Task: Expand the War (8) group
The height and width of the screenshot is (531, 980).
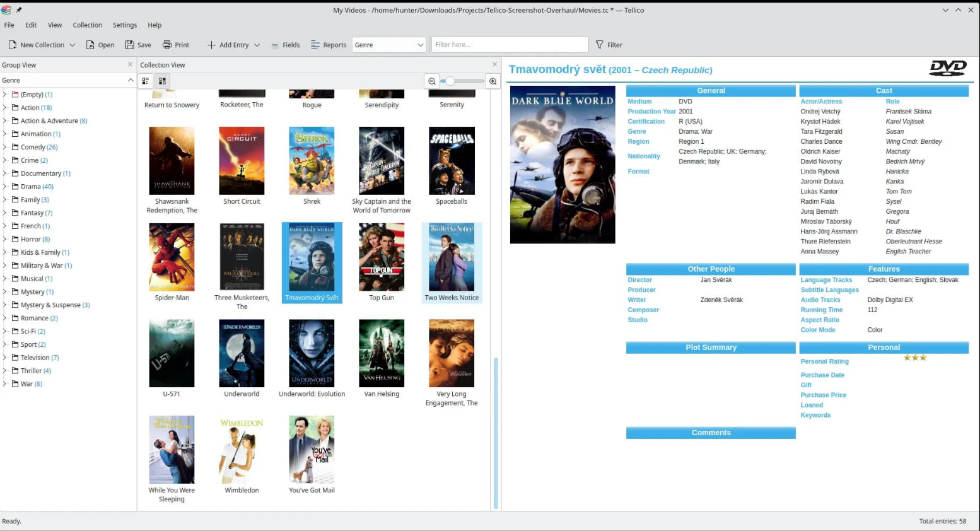Action: 5,383
